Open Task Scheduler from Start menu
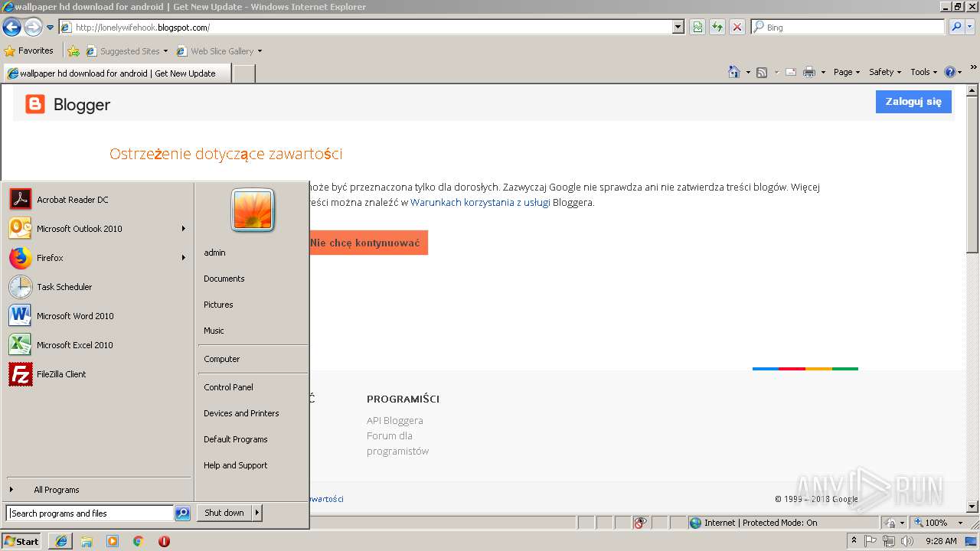This screenshot has height=551, width=980. pyautogui.click(x=97, y=287)
